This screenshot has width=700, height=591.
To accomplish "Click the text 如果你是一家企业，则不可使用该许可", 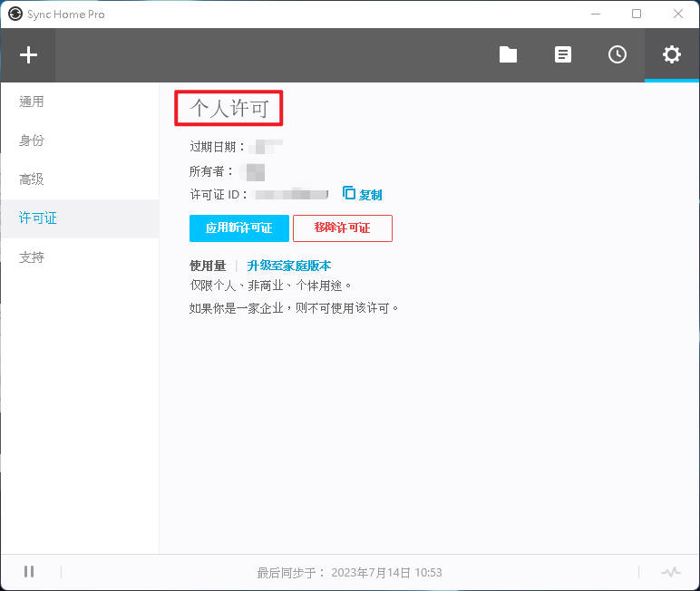I will tap(293, 308).
